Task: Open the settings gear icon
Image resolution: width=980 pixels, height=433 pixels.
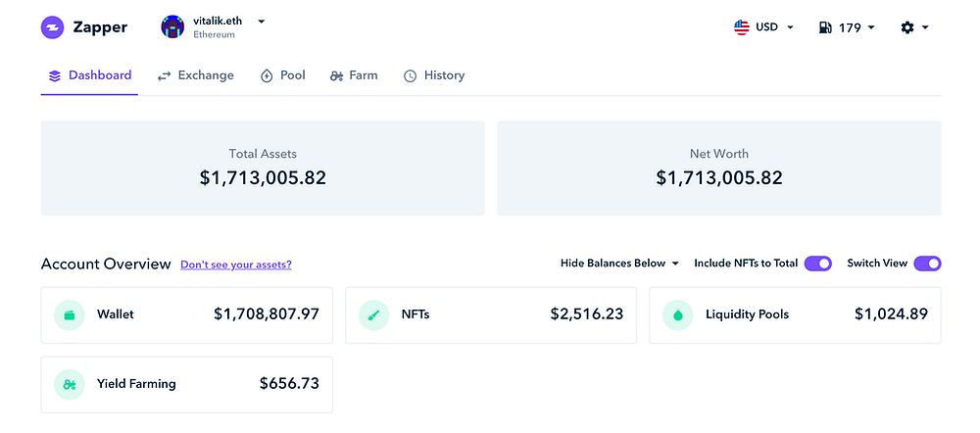Action: point(906,27)
